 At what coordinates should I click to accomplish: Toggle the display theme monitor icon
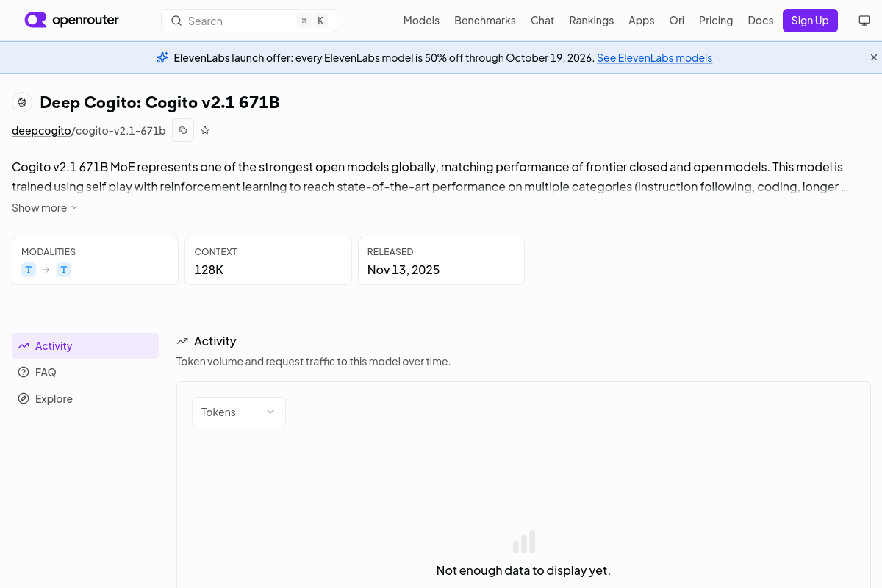click(864, 21)
